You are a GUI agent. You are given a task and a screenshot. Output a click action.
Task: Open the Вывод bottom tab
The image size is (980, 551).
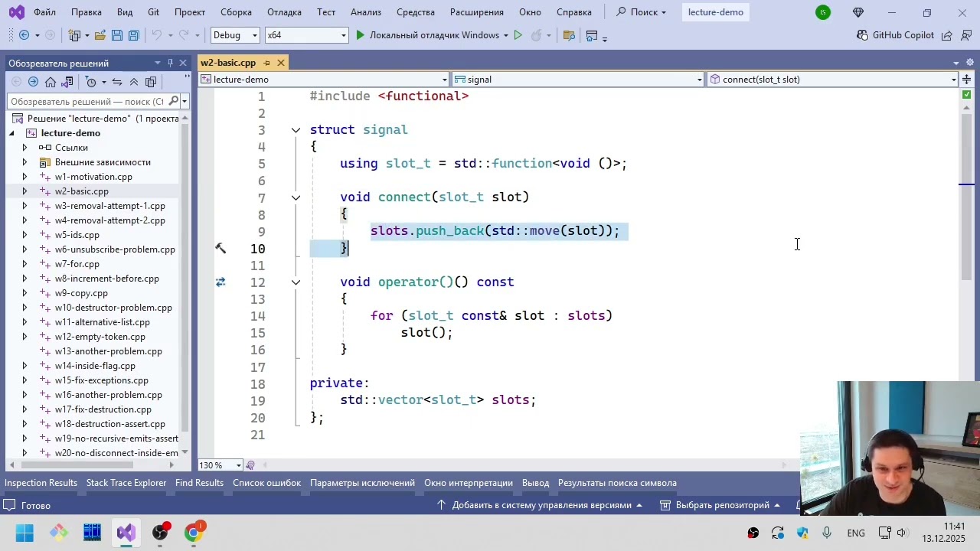[535, 483]
